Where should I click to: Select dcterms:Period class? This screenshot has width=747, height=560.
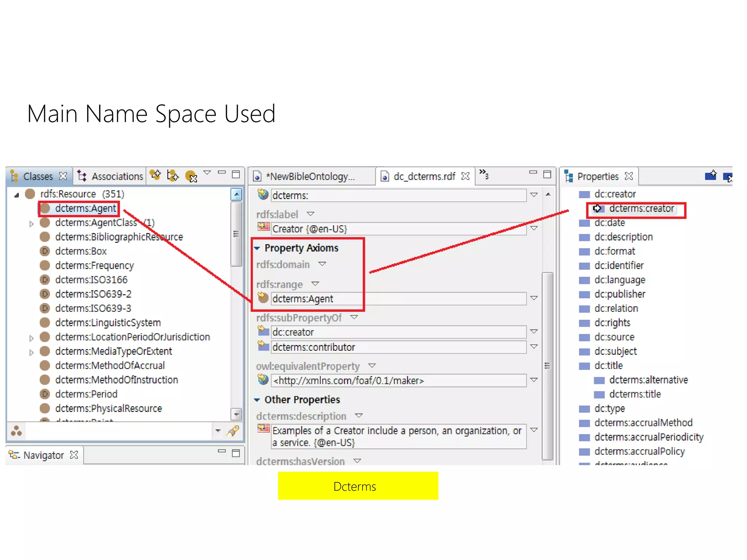pos(86,394)
